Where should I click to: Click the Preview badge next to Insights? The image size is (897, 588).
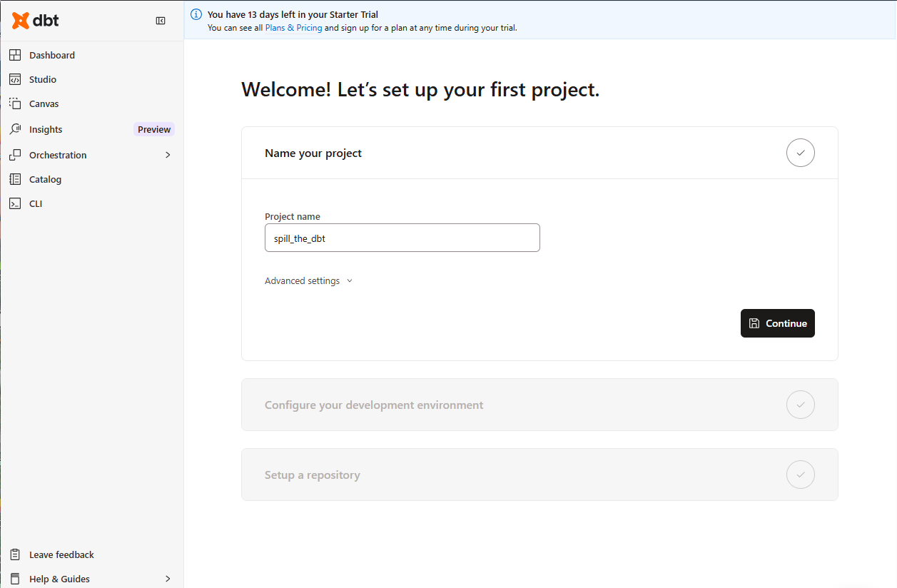(154, 129)
